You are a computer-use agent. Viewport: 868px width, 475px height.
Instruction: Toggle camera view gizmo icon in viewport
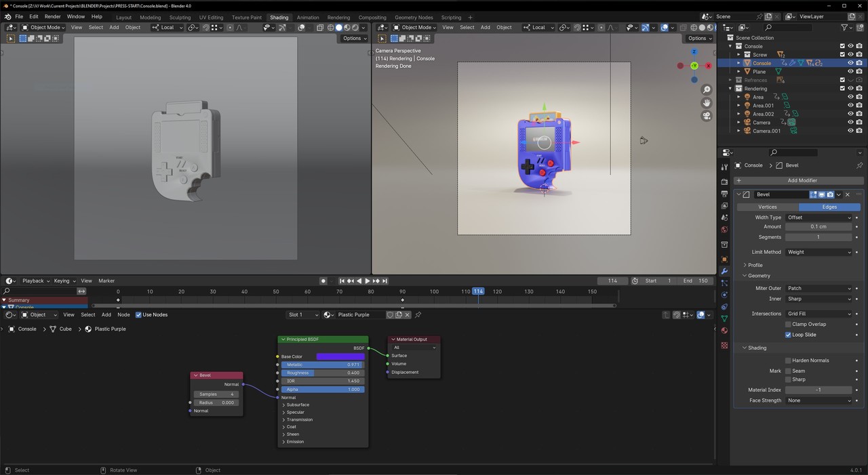[x=707, y=116]
